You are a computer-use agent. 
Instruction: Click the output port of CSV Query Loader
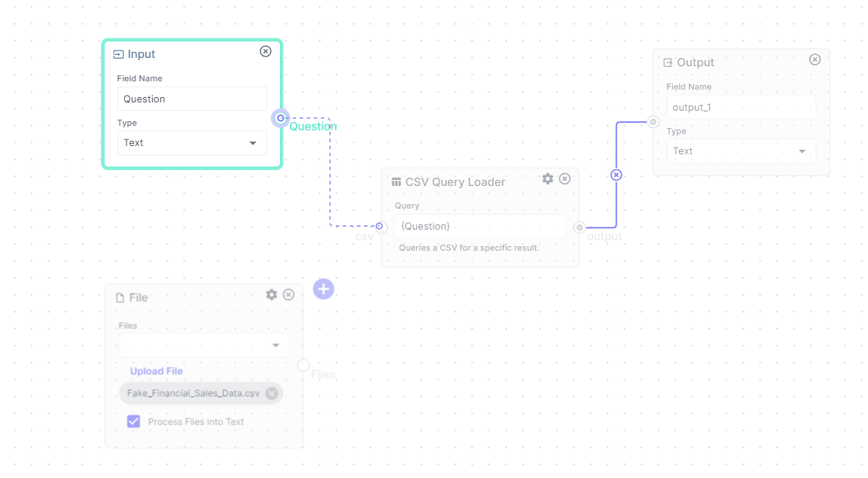pyautogui.click(x=579, y=226)
